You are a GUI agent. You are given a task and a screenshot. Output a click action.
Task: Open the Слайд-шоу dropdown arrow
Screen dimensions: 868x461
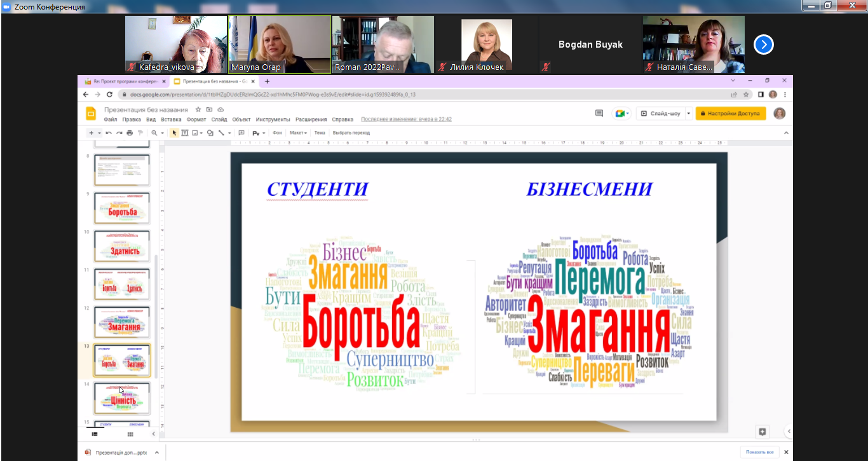tap(689, 114)
